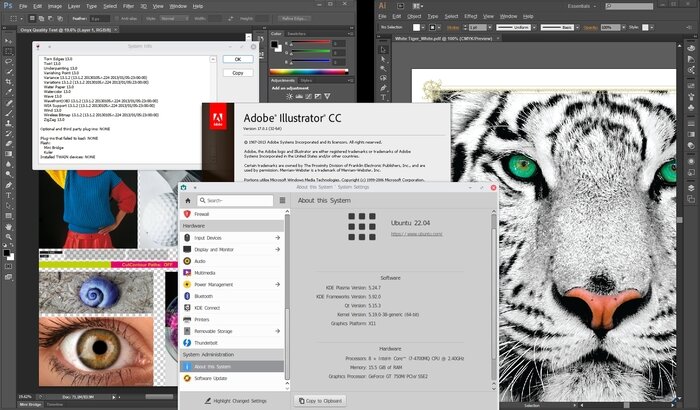The height and width of the screenshot is (410, 700).
Task: Select the Crop tool in Photoshop
Action: 8,82
